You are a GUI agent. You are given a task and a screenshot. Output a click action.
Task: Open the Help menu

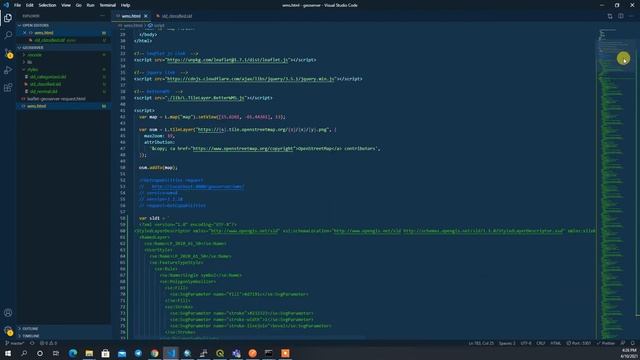(x=125, y=5)
